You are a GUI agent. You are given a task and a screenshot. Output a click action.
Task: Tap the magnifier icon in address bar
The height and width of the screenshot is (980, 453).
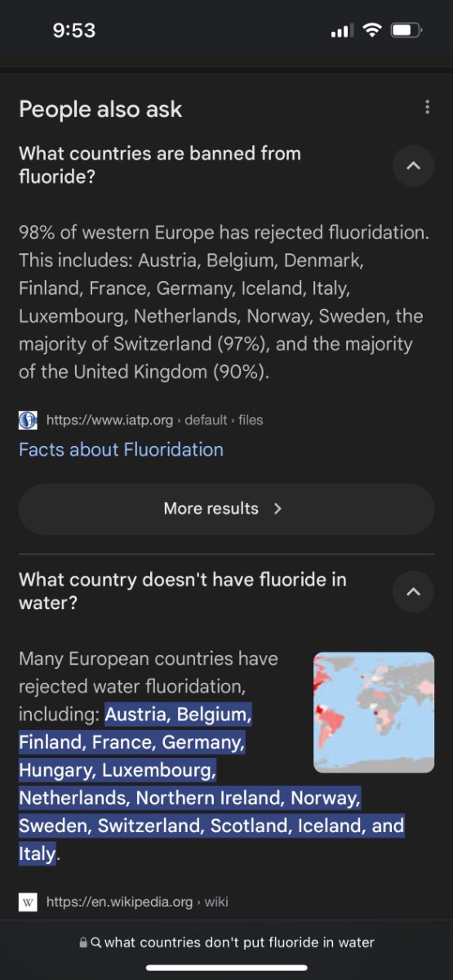point(96,942)
